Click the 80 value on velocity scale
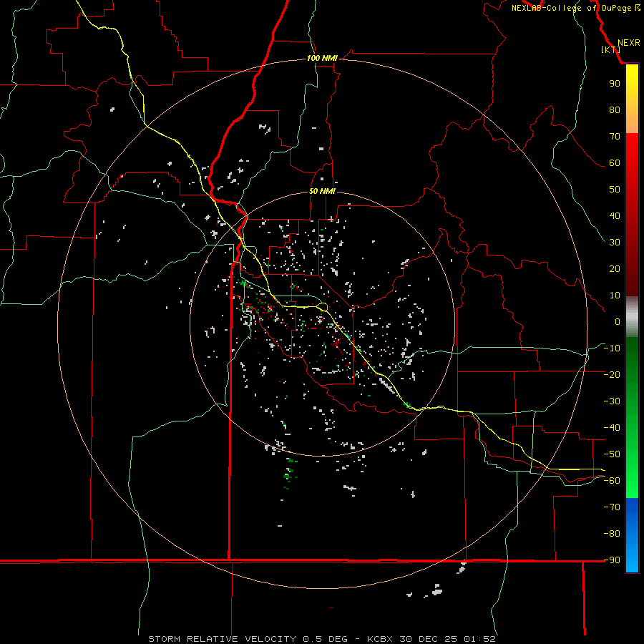 click(615, 109)
